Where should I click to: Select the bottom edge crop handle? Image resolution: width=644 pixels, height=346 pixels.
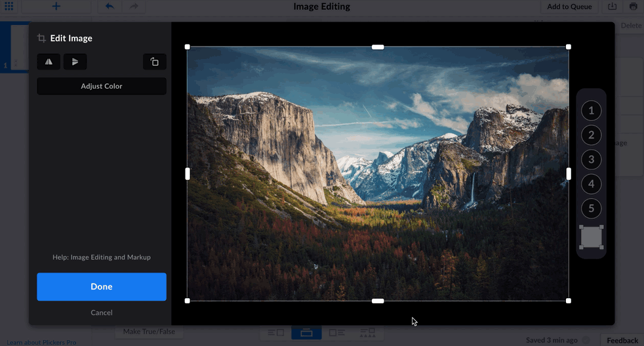point(378,301)
